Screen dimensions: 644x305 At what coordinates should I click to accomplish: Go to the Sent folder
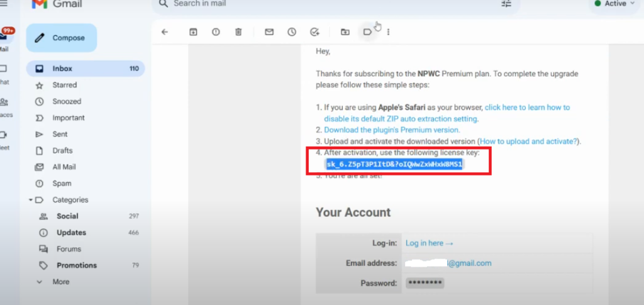pos(60,134)
